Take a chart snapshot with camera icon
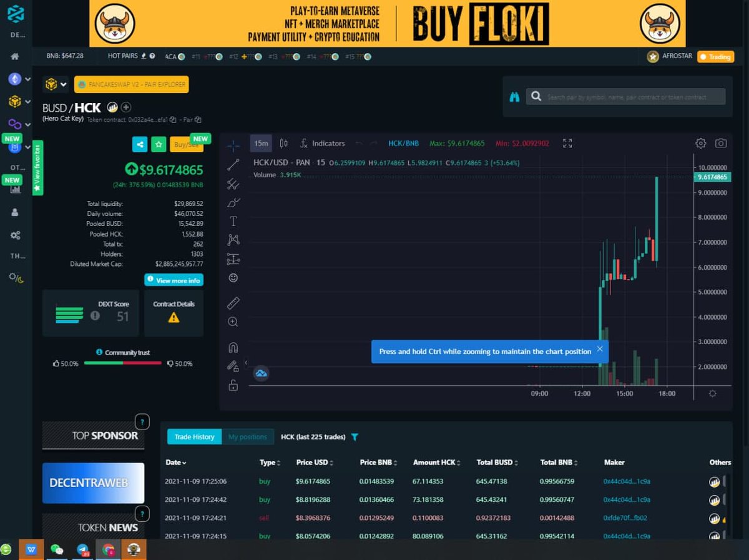 tap(721, 143)
